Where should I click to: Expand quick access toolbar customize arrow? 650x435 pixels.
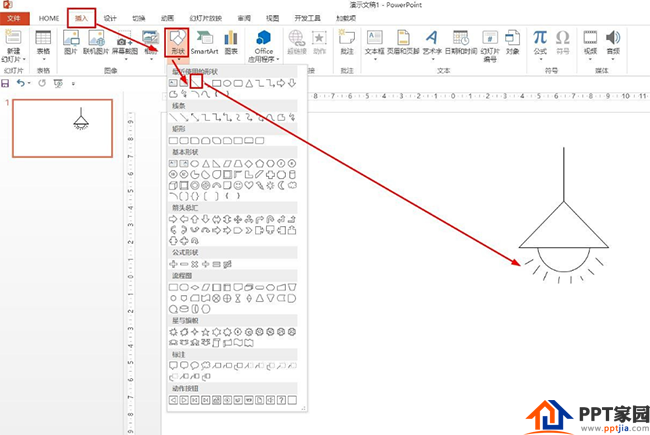coord(73,84)
